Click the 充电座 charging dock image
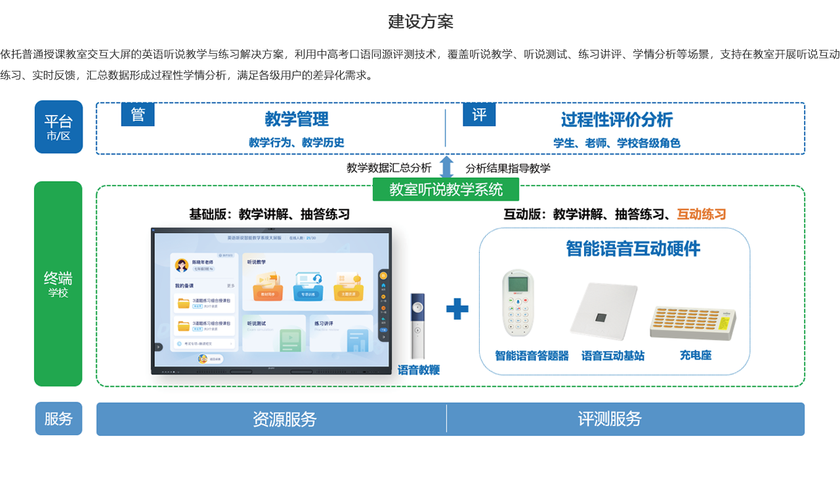 coord(693,323)
